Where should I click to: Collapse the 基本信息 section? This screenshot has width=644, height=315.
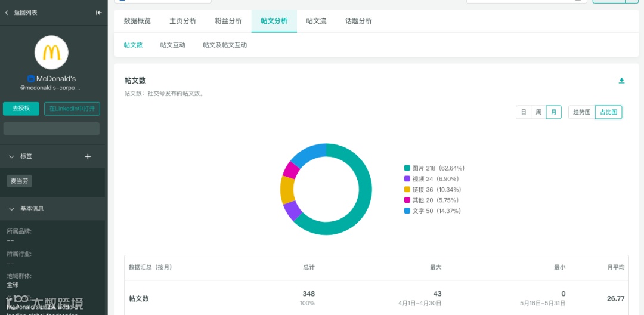point(11,209)
